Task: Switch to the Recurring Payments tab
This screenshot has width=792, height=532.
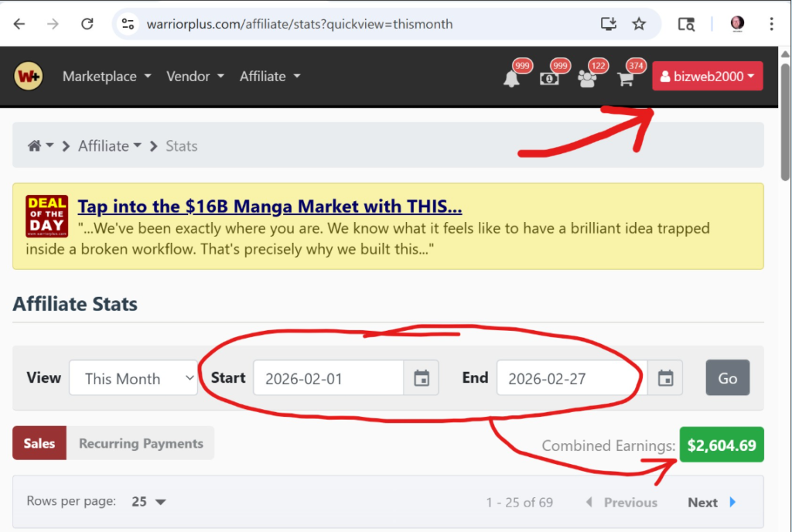Action: 142,443
